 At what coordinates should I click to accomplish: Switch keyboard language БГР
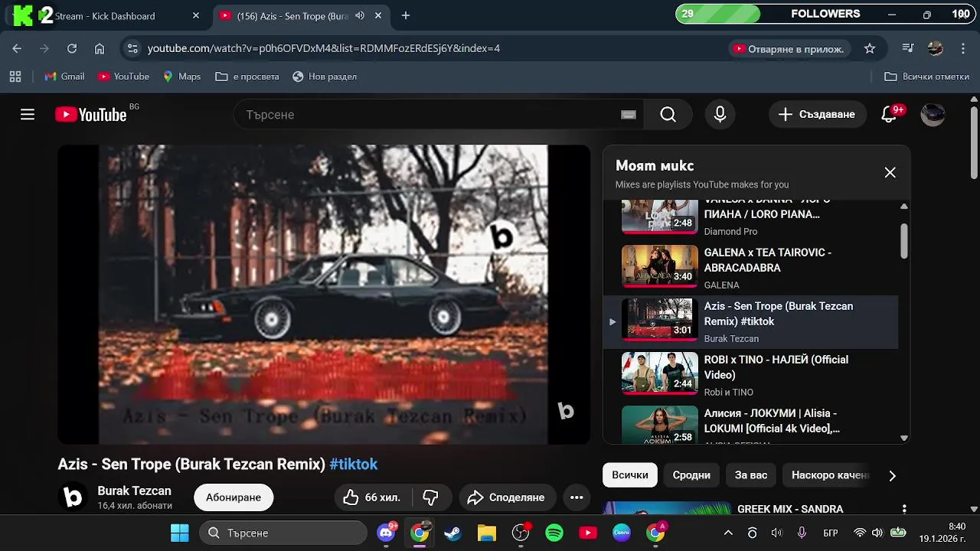click(830, 533)
